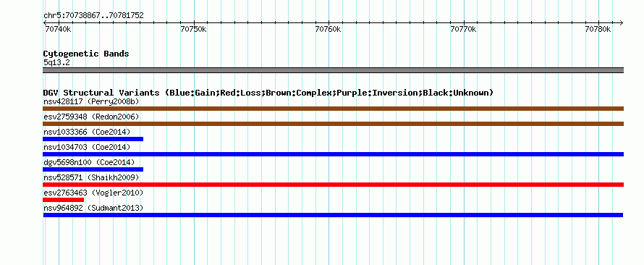The image size is (644, 265).
Task: Click the Cytogenetic Bands track title
Action: tap(86, 54)
